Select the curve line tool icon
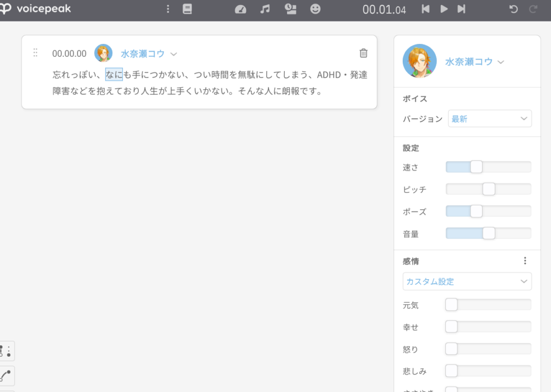 (6, 375)
